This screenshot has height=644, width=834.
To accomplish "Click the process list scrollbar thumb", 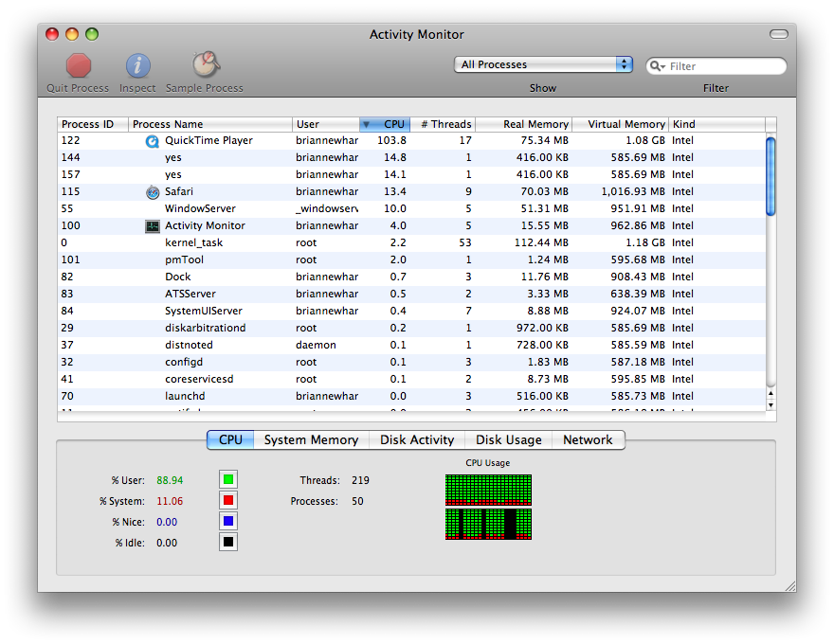I will (x=771, y=176).
